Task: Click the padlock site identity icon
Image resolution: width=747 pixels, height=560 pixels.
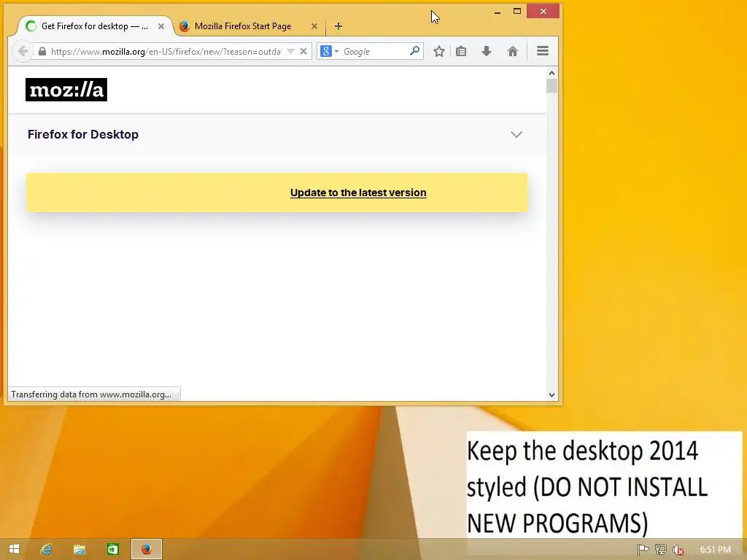Action: (x=42, y=52)
